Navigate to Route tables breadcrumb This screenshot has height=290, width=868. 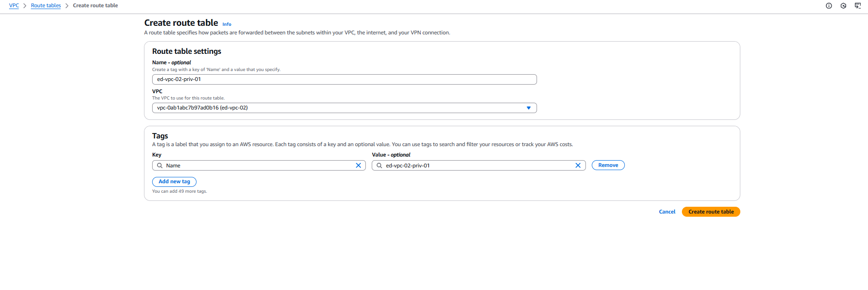(x=46, y=5)
